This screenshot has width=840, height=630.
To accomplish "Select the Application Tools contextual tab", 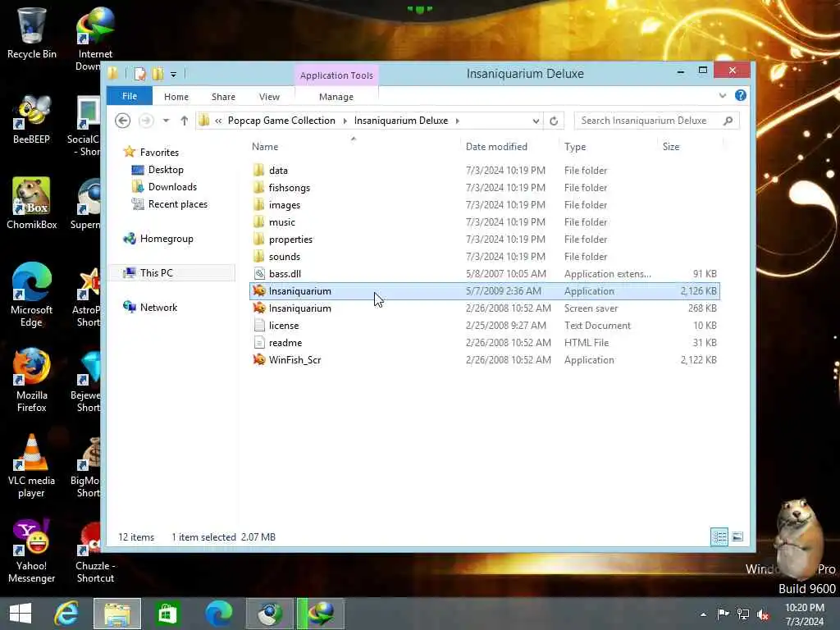I will pos(336,75).
